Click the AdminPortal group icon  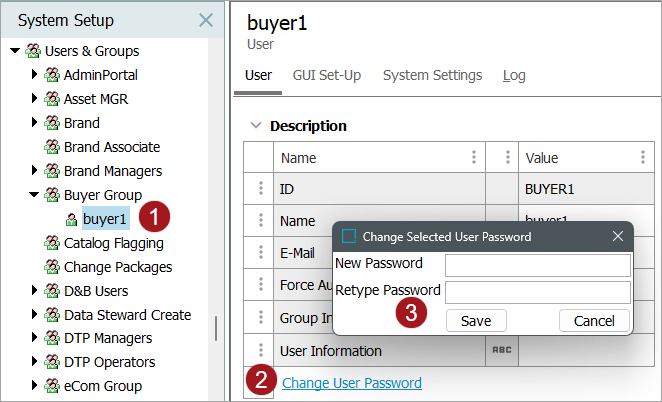(x=52, y=75)
